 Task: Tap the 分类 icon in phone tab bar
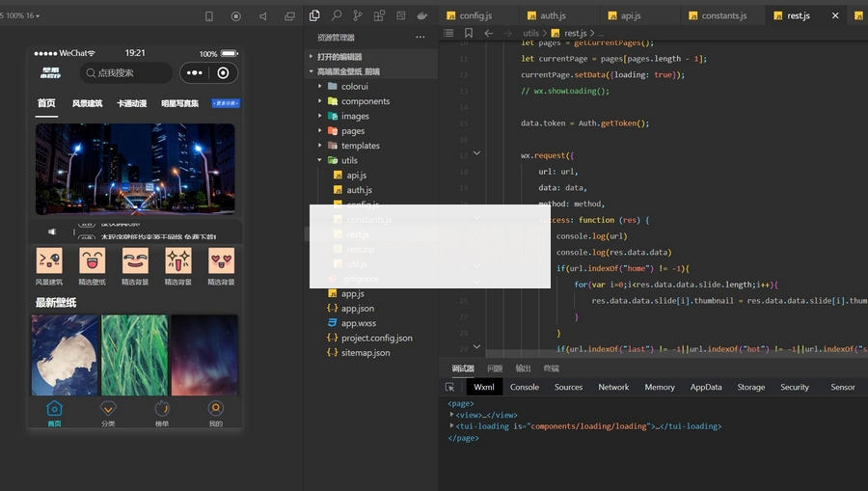pyautogui.click(x=108, y=409)
